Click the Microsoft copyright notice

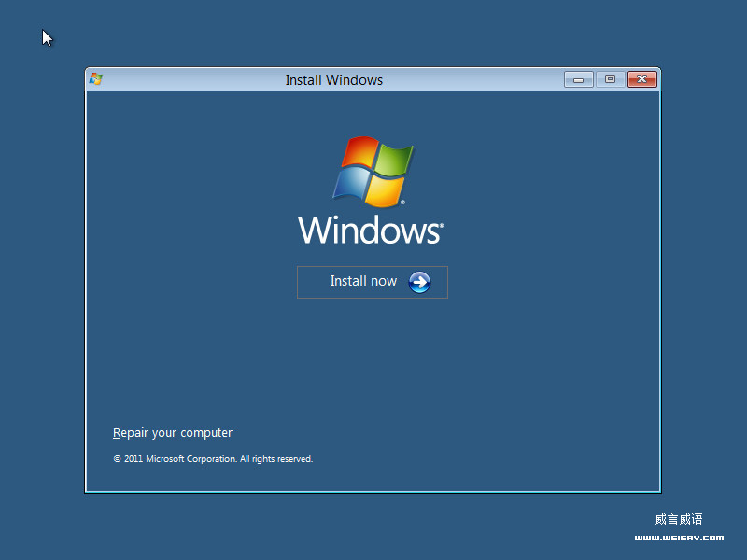pyautogui.click(x=213, y=458)
